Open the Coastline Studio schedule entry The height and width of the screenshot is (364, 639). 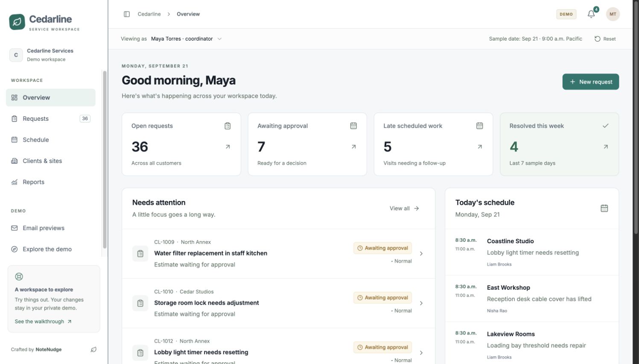[x=532, y=252]
